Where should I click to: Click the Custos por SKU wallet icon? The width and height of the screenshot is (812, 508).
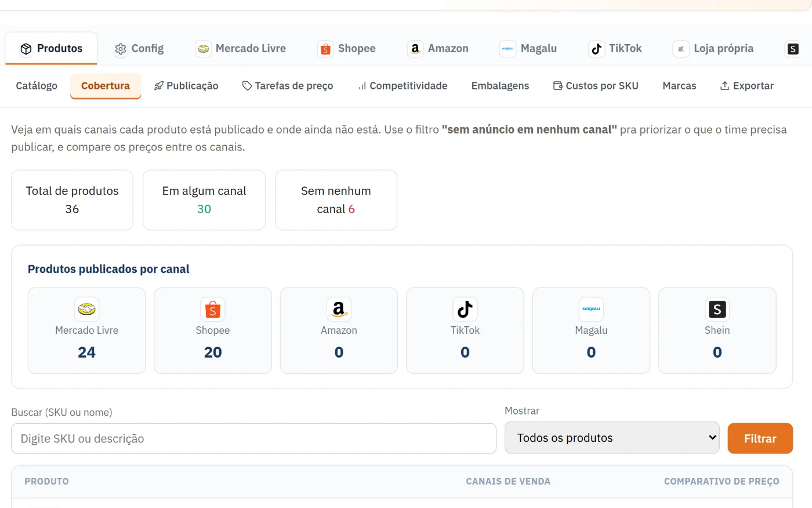(x=558, y=86)
